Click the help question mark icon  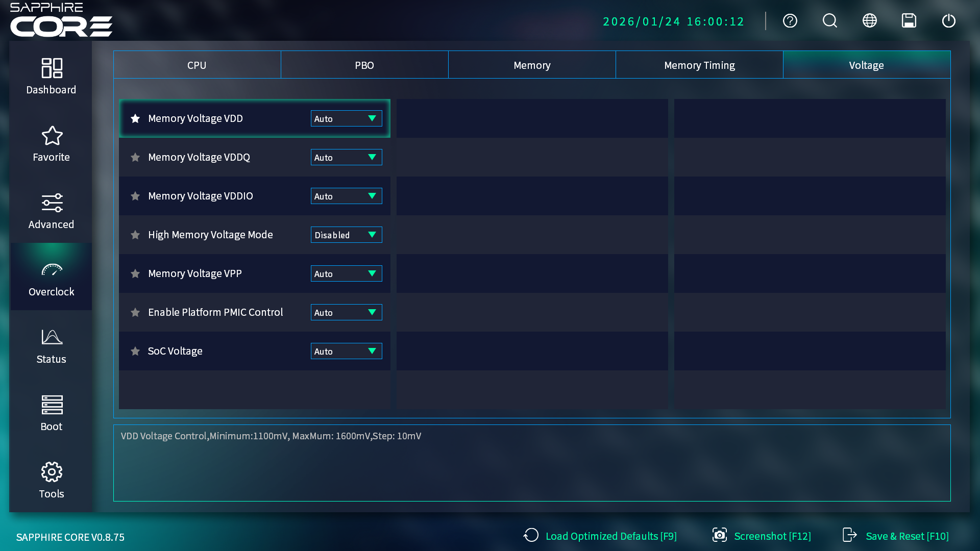[790, 21]
